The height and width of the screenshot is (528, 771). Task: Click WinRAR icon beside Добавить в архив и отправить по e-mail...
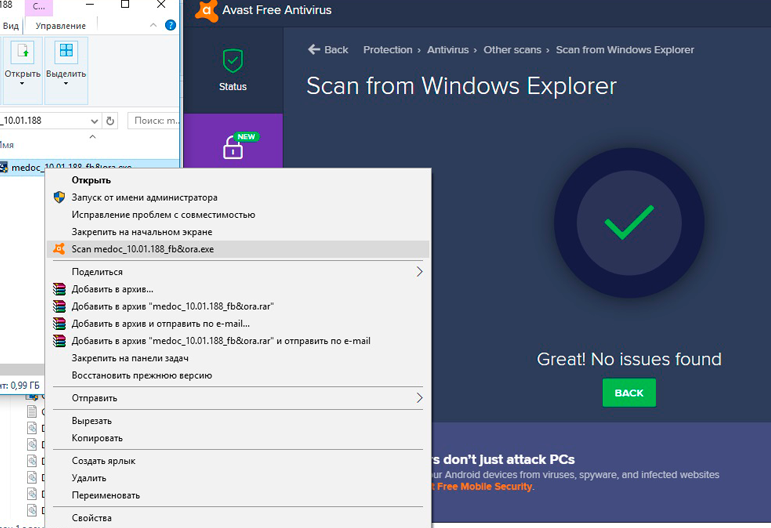click(59, 323)
